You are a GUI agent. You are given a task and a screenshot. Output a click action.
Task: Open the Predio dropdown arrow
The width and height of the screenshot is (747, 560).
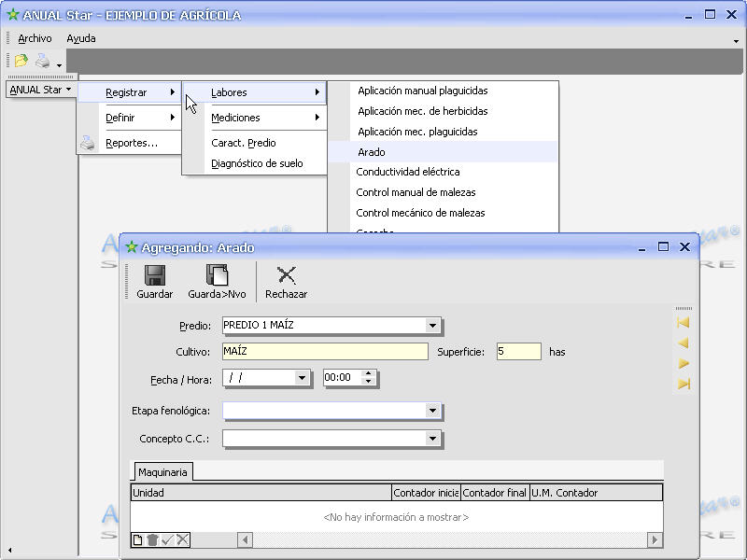(x=432, y=326)
